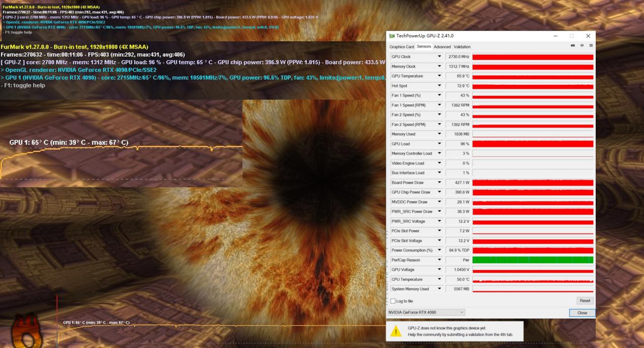Click the green PerfCap Reason bar
This screenshot has width=644, height=348.
pyautogui.click(x=533, y=260)
